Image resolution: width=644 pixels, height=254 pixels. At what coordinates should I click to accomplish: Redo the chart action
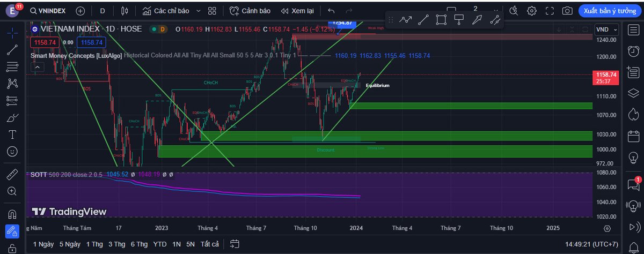(x=349, y=11)
